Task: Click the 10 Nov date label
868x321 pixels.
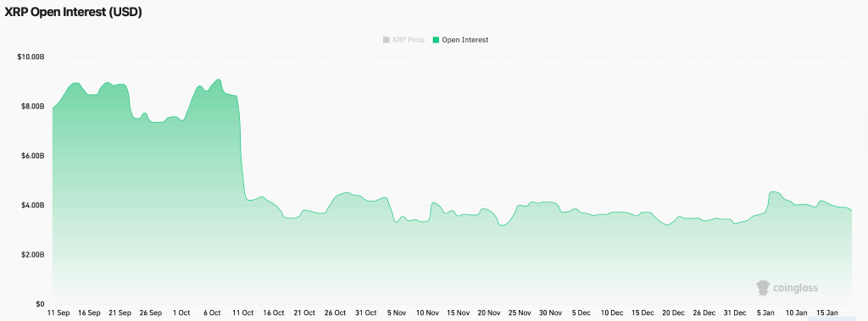Action: (x=428, y=313)
